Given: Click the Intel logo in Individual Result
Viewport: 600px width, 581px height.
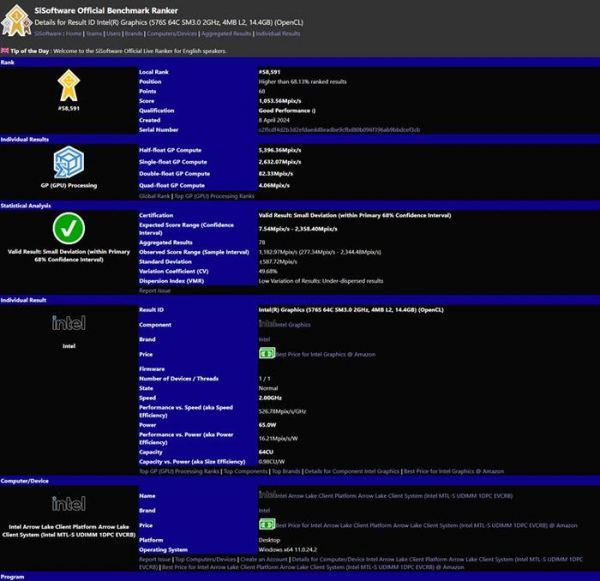Looking at the screenshot, I should tap(69, 322).
